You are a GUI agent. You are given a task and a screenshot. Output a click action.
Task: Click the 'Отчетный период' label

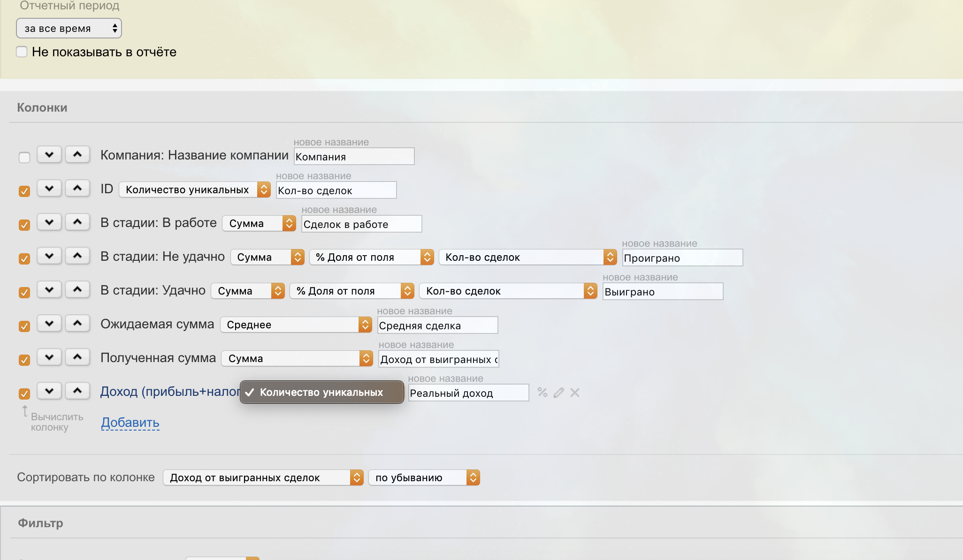click(69, 6)
